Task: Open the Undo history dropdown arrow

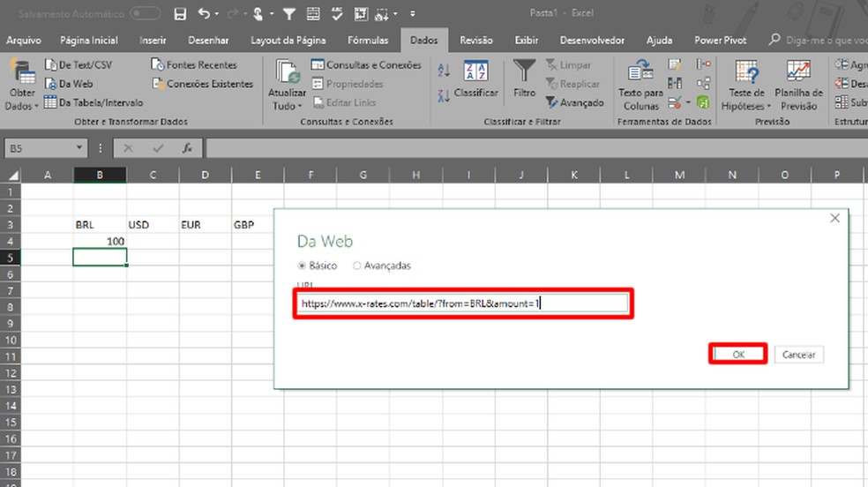Action: click(x=216, y=14)
